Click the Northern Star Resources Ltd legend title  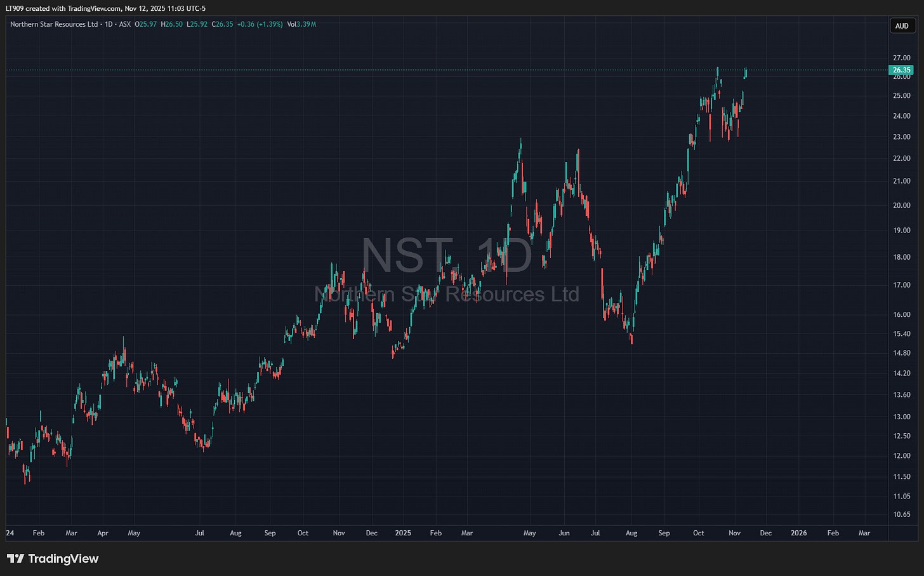click(54, 24)
